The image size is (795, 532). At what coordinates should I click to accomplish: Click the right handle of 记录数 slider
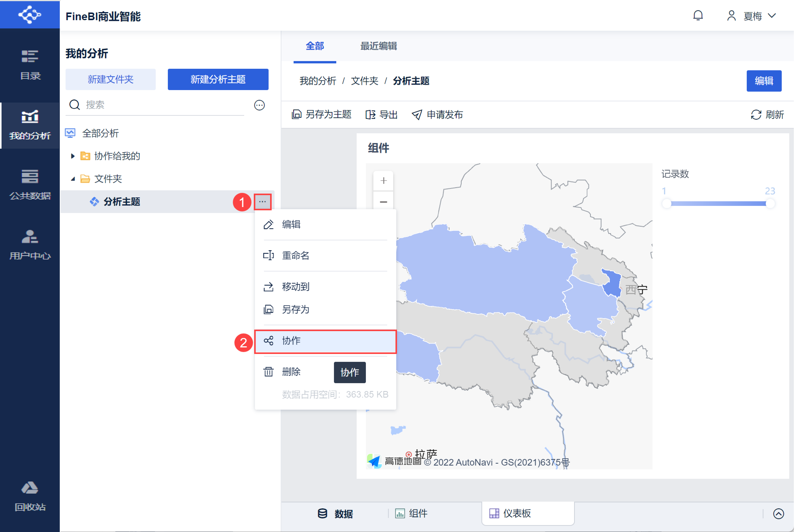pos(771,204)
